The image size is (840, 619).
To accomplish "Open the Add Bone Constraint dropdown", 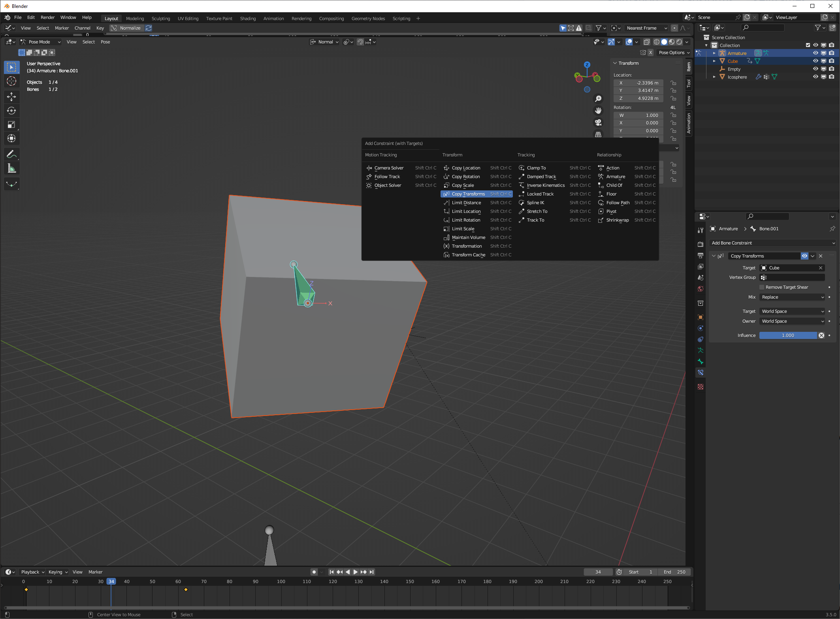I will (773, 243).
